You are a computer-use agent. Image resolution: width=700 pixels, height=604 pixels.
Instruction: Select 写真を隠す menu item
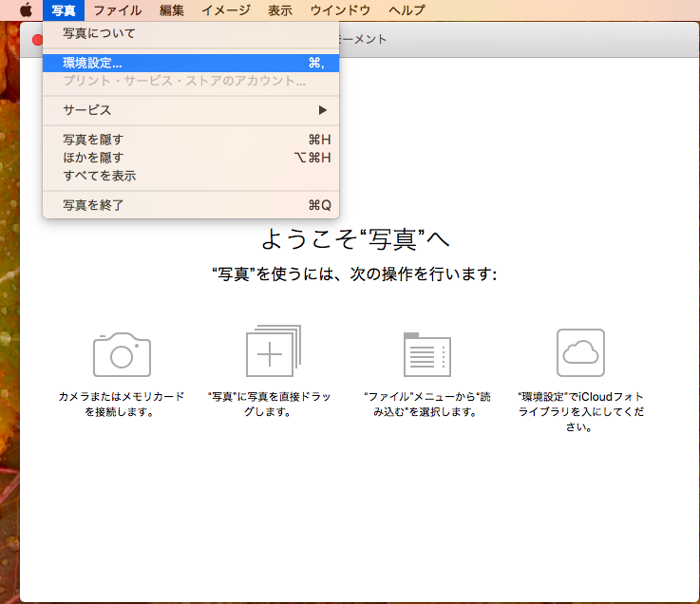coord(191,140)
